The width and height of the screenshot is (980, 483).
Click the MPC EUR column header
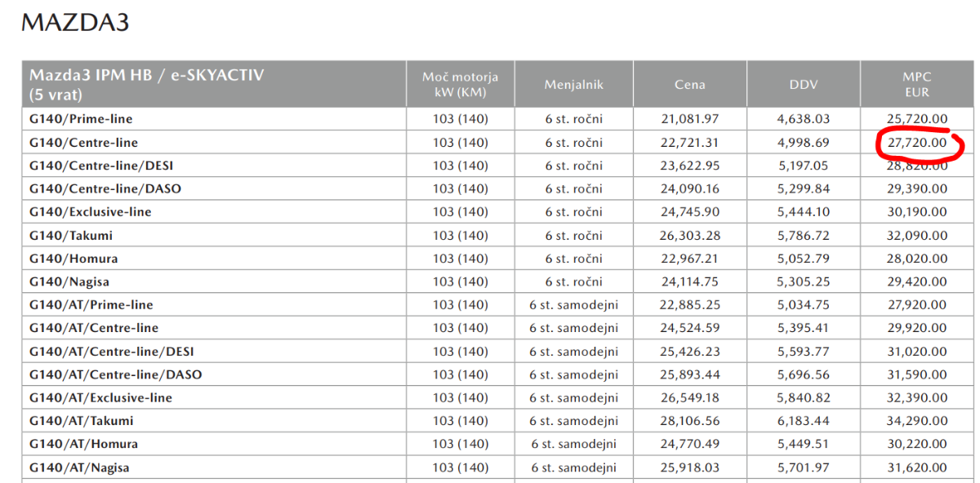(917, 84)
